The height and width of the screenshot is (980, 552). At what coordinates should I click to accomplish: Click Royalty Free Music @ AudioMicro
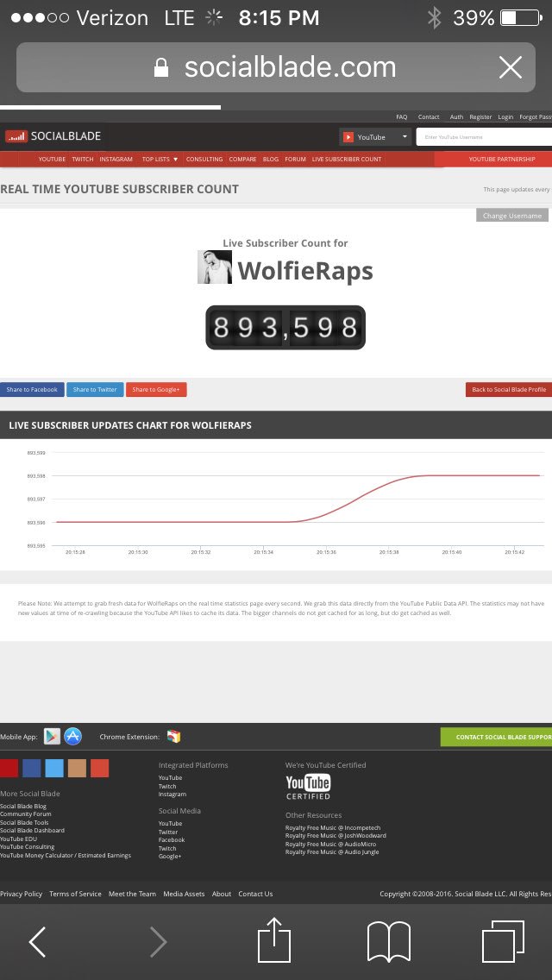(x=330, y=844)
